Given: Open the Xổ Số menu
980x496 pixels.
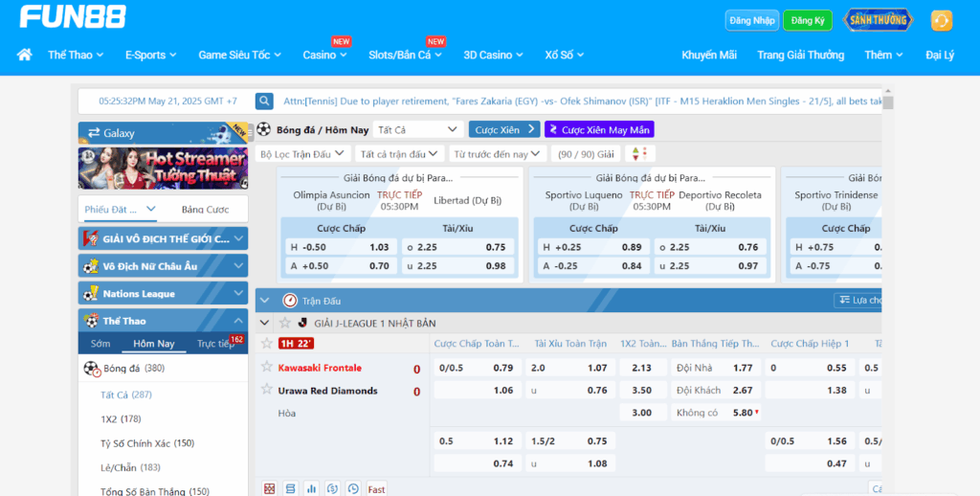Looking at the screenshot, I should [564, 55].
